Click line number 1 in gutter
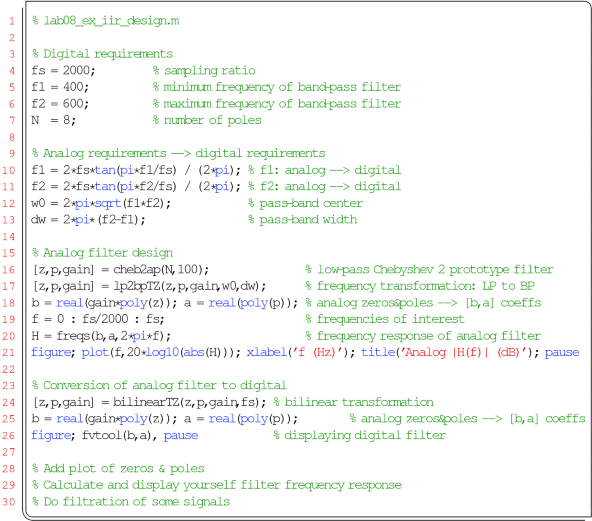 pyautogui.click(x=12, y=21)
